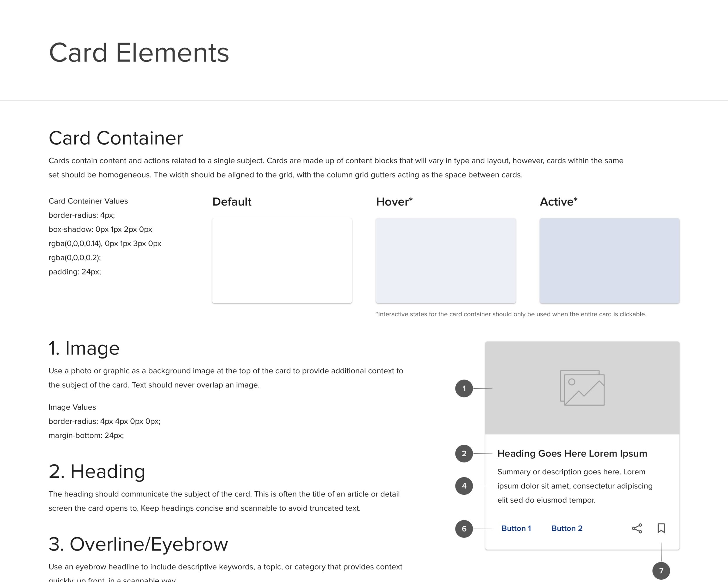Viewport: 728px width, 582px height.
Task: Click the image placeholder icon in the card
Action: tap(582, 388)
